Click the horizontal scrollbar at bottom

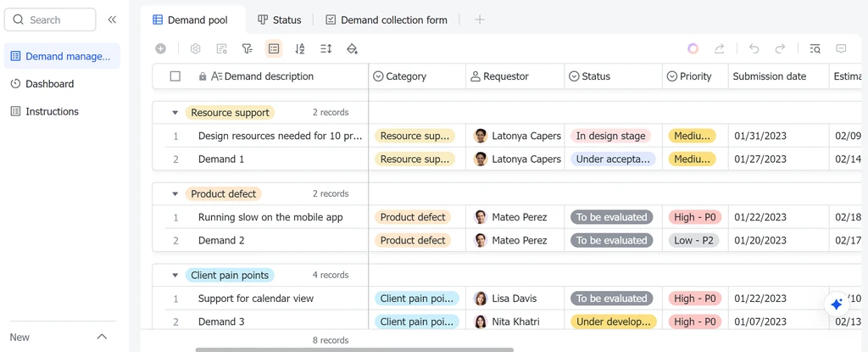(354, 349)
